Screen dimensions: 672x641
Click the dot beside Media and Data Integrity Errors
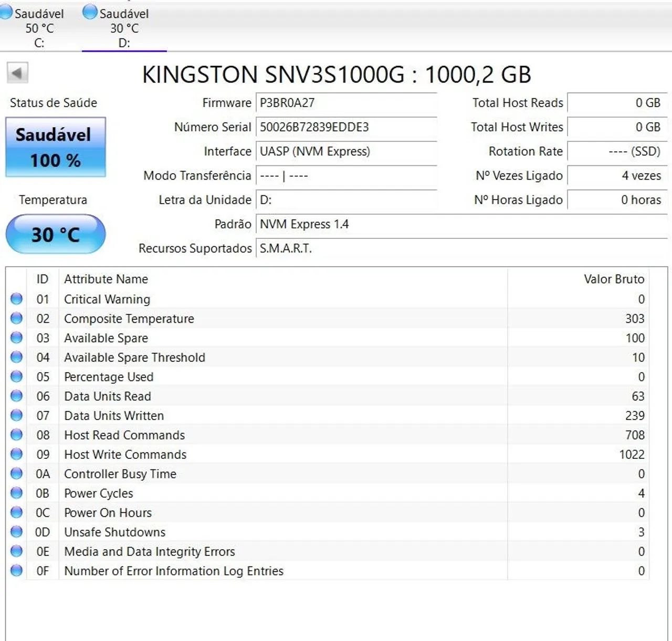16,551
